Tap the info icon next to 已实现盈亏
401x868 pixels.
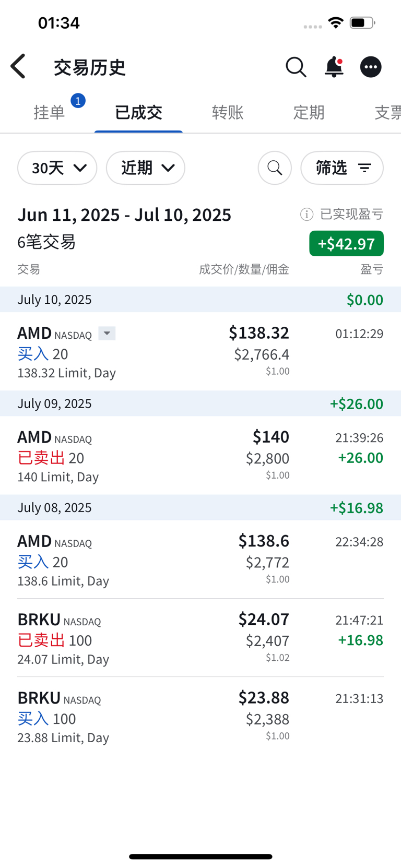click(307, 214)
